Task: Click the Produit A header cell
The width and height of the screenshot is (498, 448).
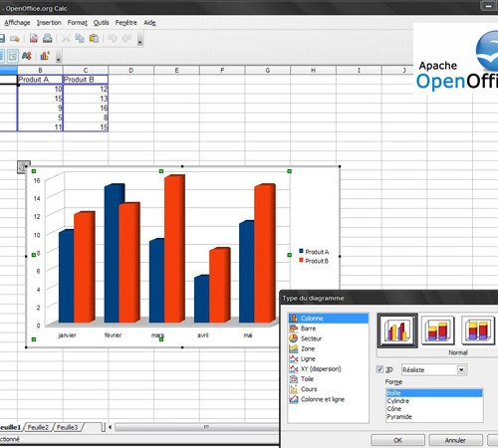Action: click(40, 80)
